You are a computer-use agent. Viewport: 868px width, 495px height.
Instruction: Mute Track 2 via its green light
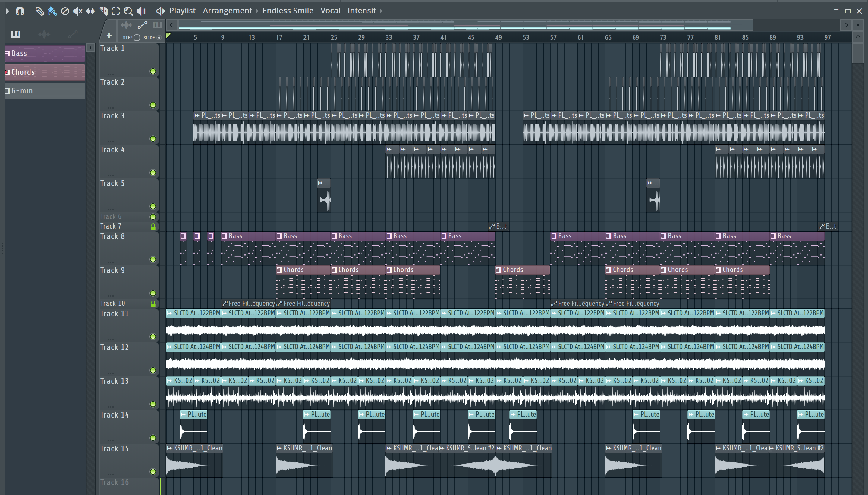tap(153, 105)
